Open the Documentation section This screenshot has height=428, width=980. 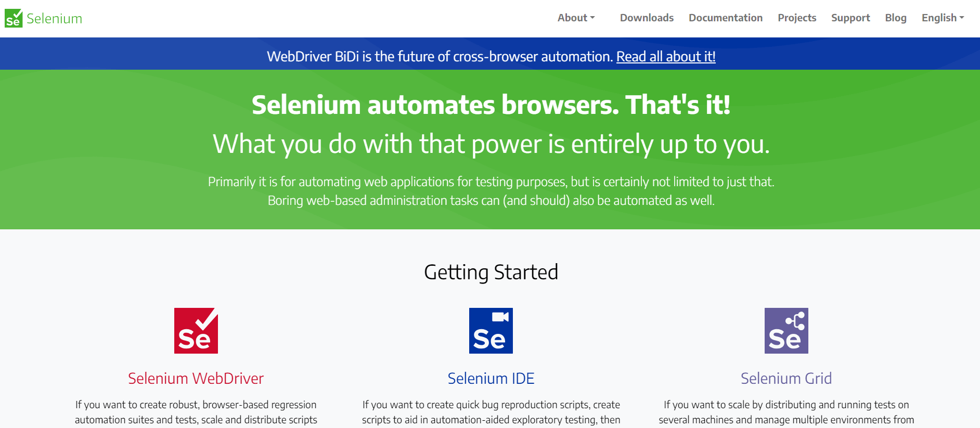725,17
